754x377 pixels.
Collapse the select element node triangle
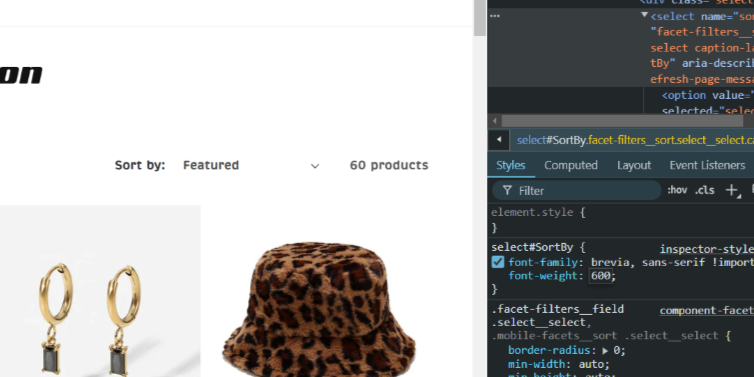[644, 15]
